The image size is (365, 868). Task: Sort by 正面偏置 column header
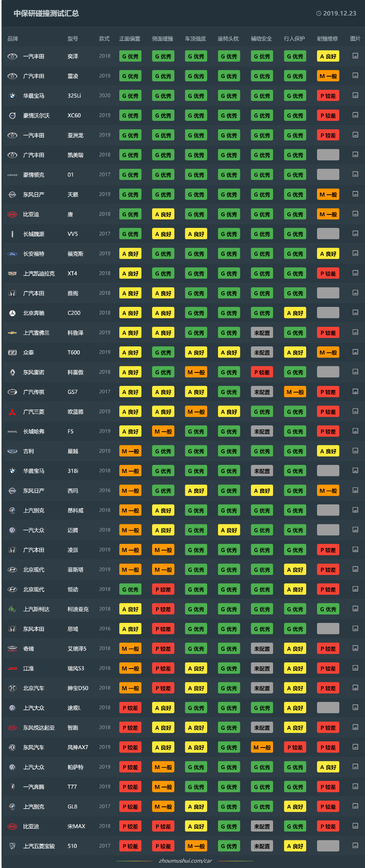(130, 39)
